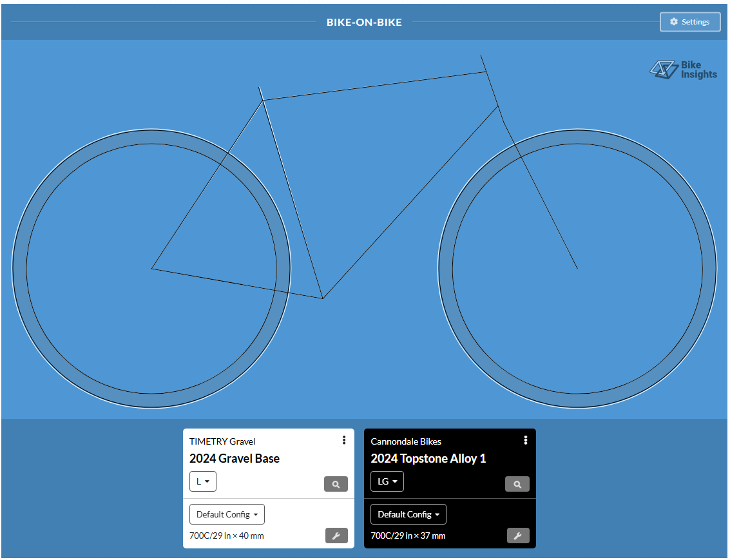Open options menu for TIMETRY Gravel card
The height and width of the screenshot is (560, 730).
point(344,440)
